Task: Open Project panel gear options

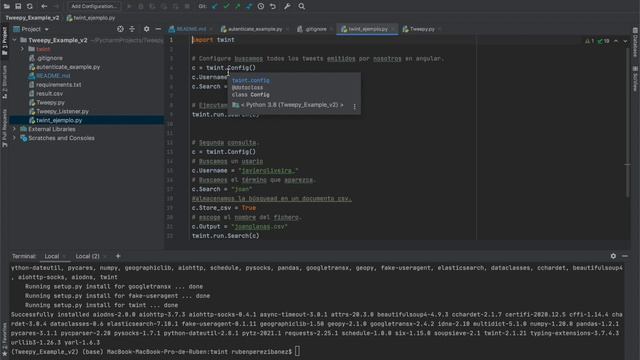Action: [x=147, y=29]
